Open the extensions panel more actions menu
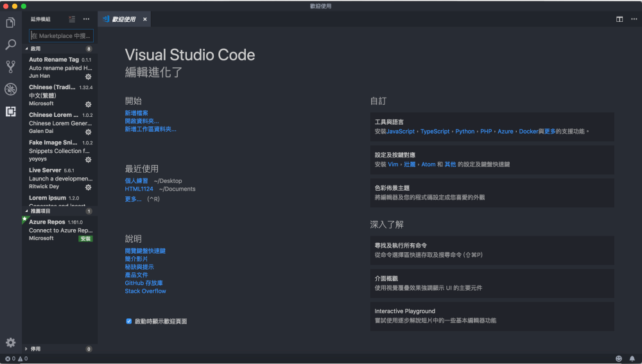The width and height of the screenshot is (642, 364). 86,19
